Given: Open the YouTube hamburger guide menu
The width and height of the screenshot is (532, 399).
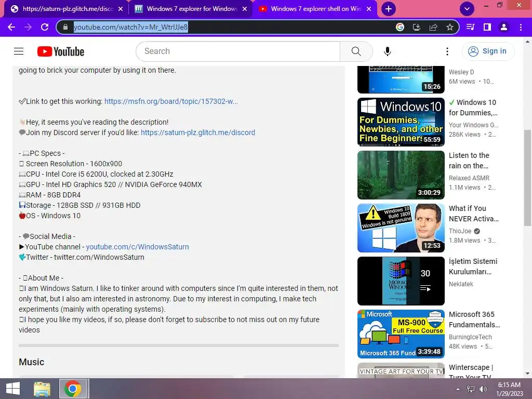Looking at the screenshot, I should click(19, 51).
